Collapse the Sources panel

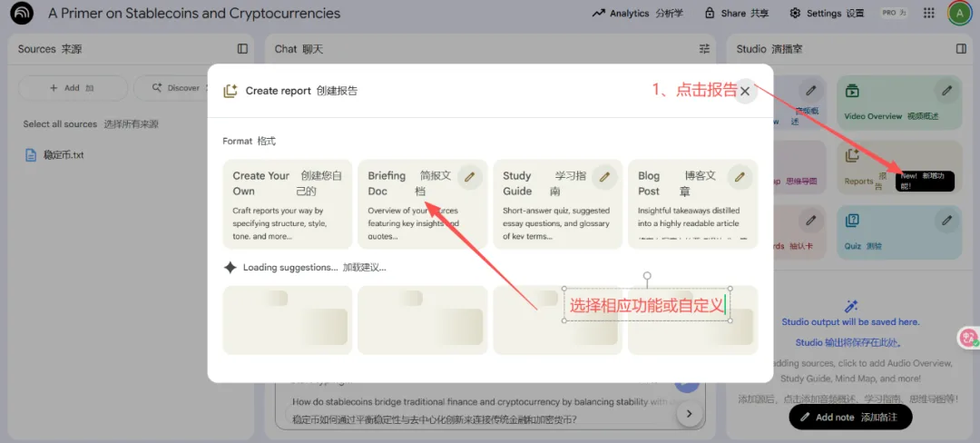coord(242,49)
